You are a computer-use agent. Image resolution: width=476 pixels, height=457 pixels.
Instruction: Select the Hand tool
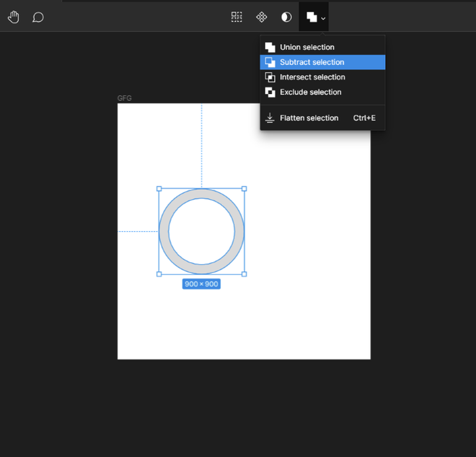pos(13,17)
